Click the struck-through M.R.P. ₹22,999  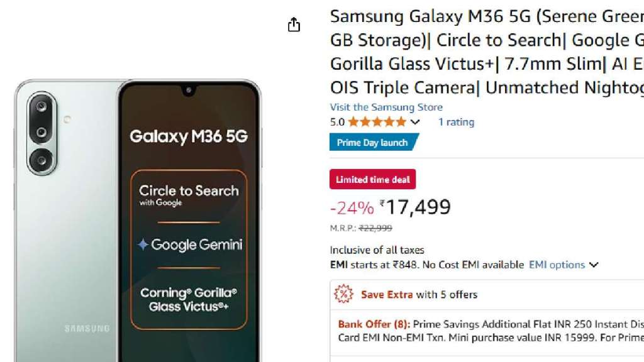pos(375,228)
